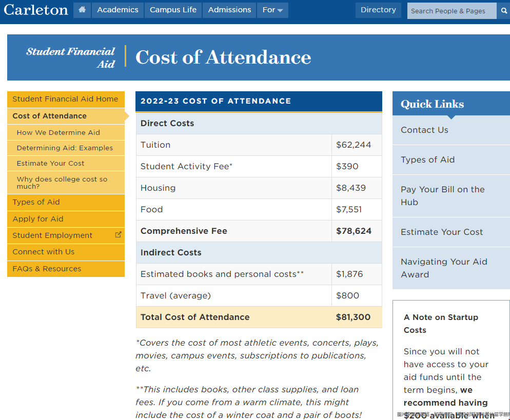Image resolution: width=510 pixels, height=420 pixels.
Task: Click the $1,876 books and personal amount
Action: [x=349, y=274]
